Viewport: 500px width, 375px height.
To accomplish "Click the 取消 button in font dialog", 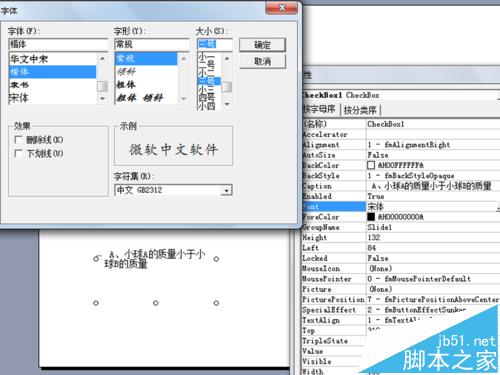I will click(x=262, y=62).
